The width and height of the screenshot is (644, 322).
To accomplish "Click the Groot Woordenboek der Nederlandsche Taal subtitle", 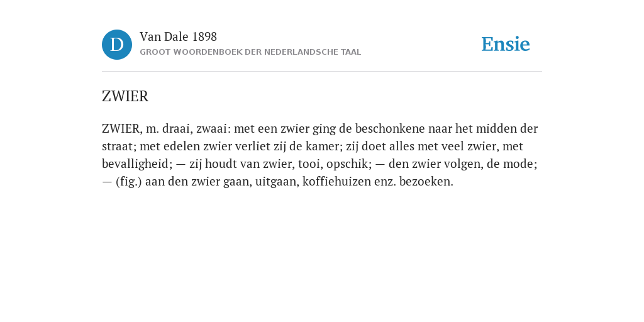I will pos(250,52).
